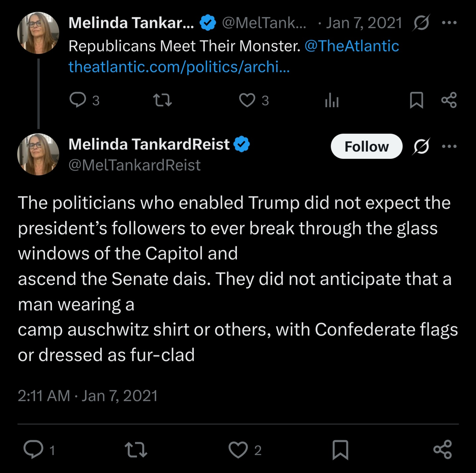Reply to the parent tweet
Image resolution: width=476 pixels, height=473 pixels.
point(78,100)
